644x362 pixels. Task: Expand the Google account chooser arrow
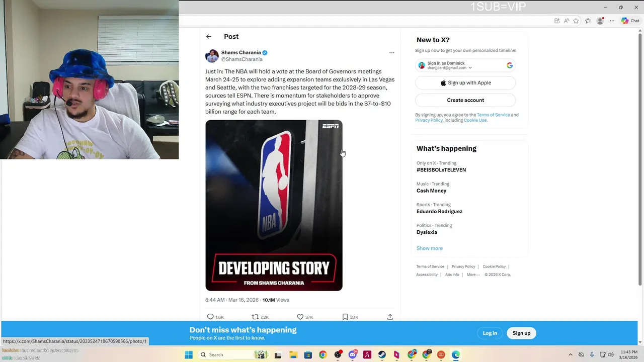click(470, 68)
